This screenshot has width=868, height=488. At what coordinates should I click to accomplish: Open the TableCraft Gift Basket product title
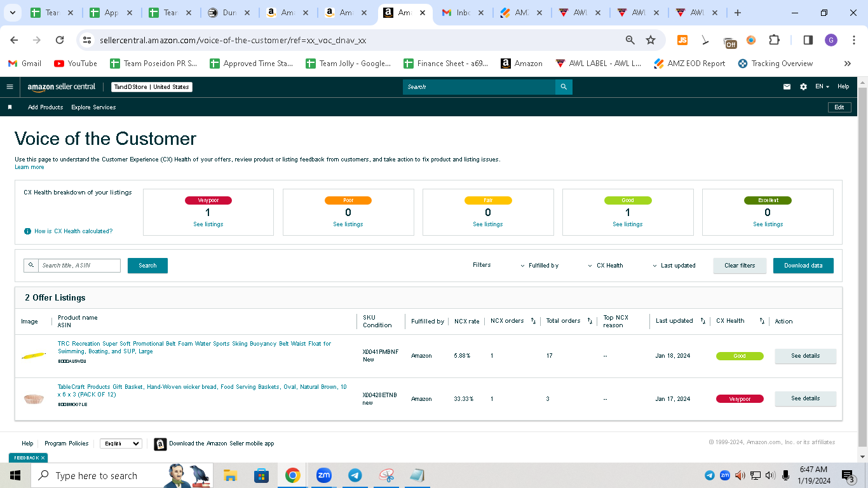pyautogui.click(x=202, y=391)
